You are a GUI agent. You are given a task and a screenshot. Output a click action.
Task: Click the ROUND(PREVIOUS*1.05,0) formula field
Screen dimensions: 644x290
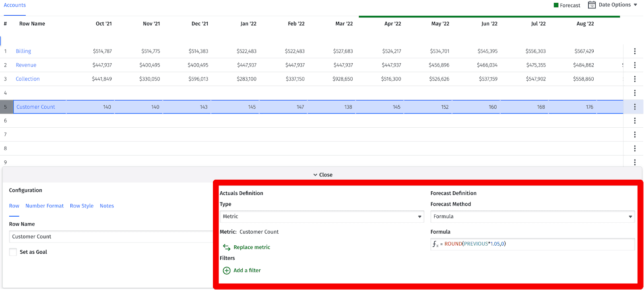pos(533,244)
